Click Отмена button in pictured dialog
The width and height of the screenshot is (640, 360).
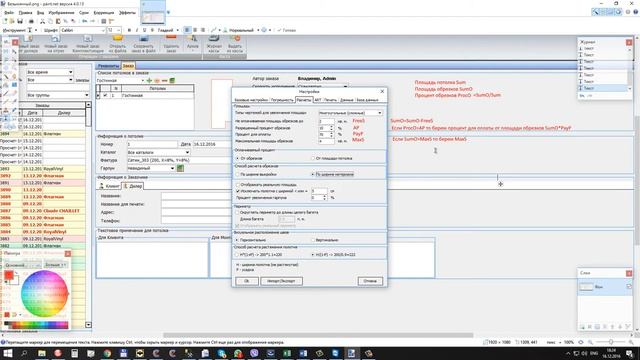370,281
